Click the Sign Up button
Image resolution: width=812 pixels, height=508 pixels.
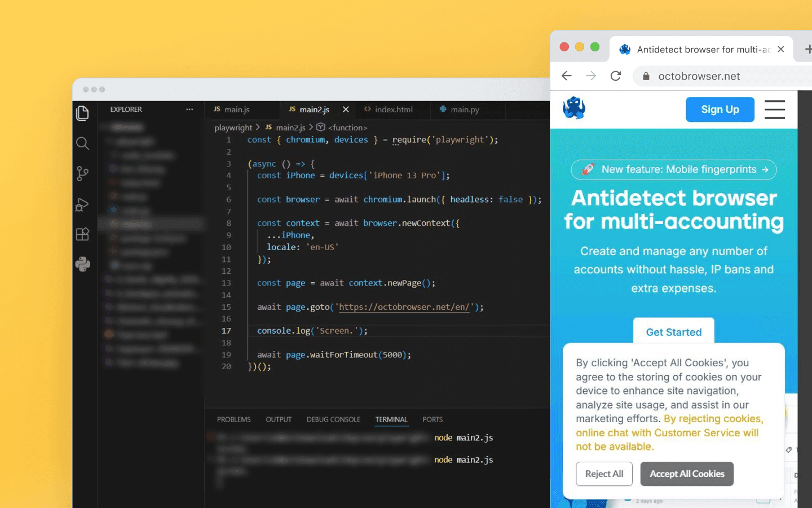pyautogui.click(x=720, y=110)
